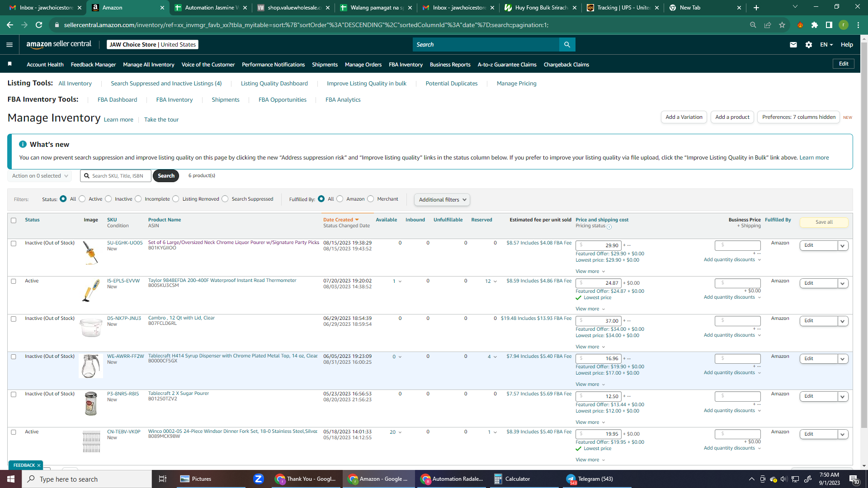Open a new browser tab with plus icon
The width and height of the screenshot is (868, 488).
(756, 8)
